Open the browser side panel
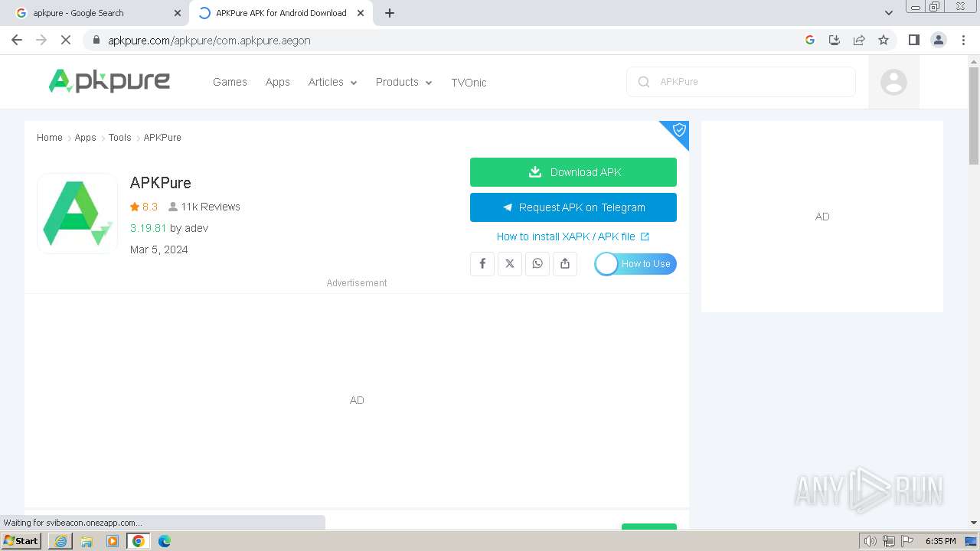This screenshot has width=980, height=551. pos(914,40)
